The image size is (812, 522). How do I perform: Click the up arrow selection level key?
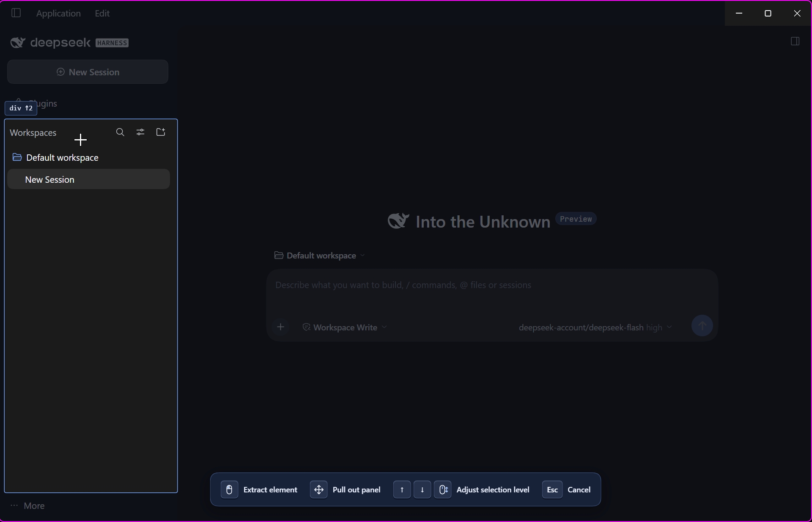(402, 489)
